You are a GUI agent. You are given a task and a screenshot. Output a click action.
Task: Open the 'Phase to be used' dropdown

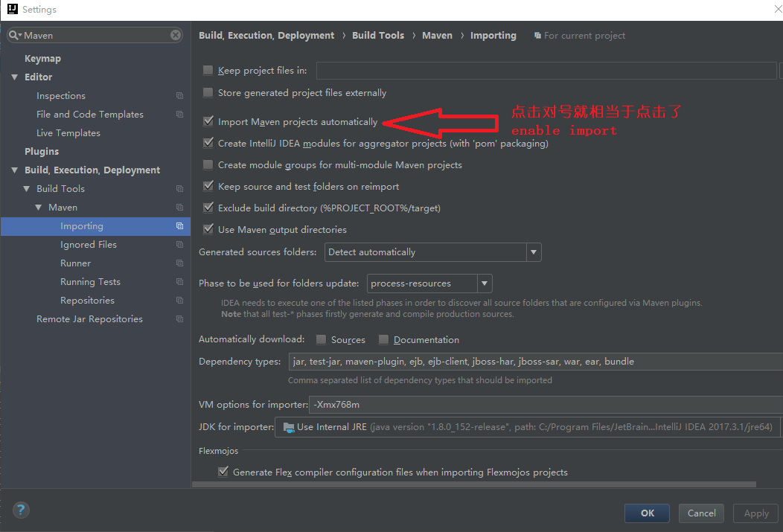coord(485,283)
